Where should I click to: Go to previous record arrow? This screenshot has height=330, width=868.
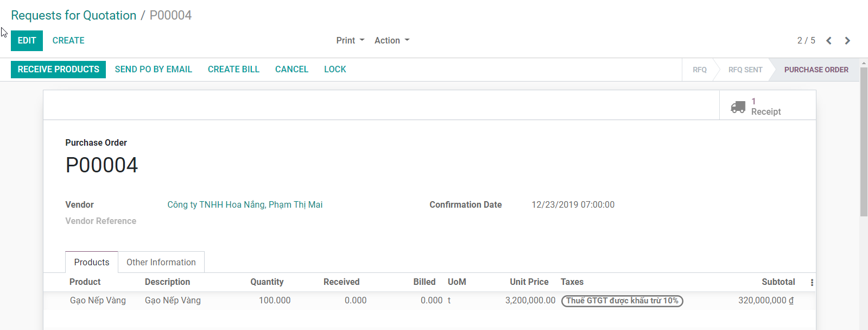[x=828, y=41]
